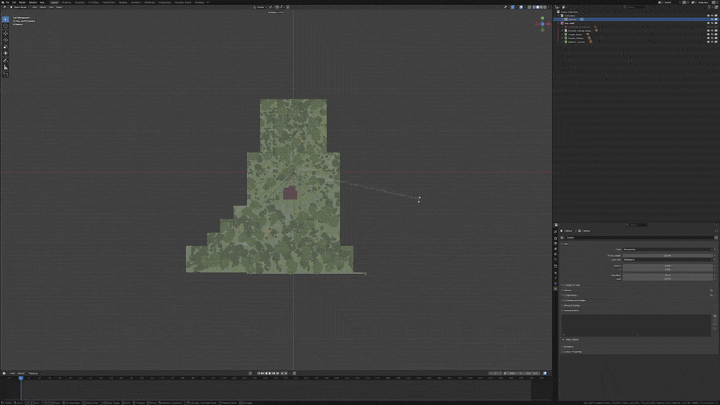This screenshot has height=405, width=720.
Task: Switch viewport to Wireframe shading
Action: pyautogui.click(x=534, y=7)
